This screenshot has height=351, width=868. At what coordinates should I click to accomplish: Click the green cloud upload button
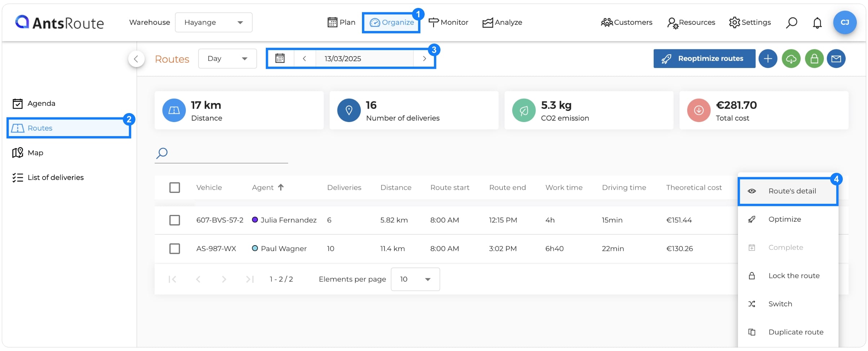pyautogui.click(x=791, y=58)
